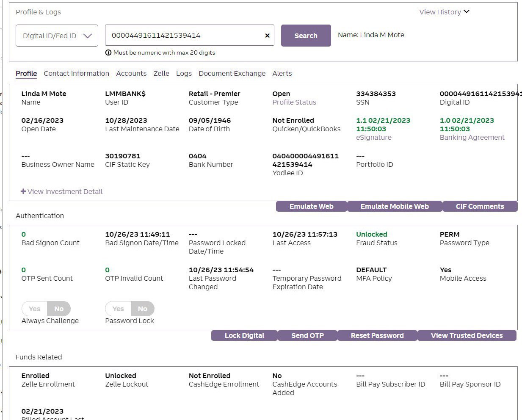Click the Unlocked Fraud Status value
This screenshot has height=420, width=522.
tap(372, 234)
